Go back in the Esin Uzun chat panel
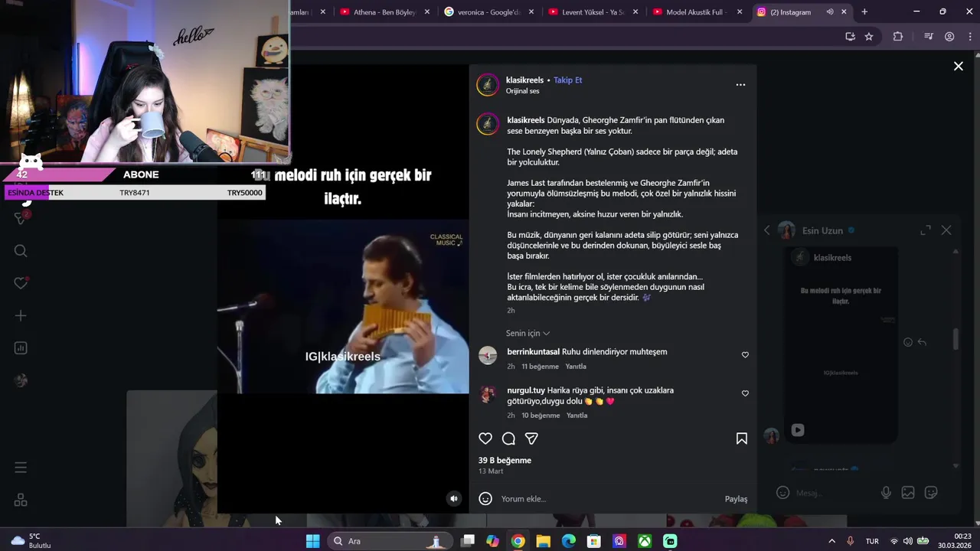Screen dimensions: 980x551 click(x=767, y=230)
